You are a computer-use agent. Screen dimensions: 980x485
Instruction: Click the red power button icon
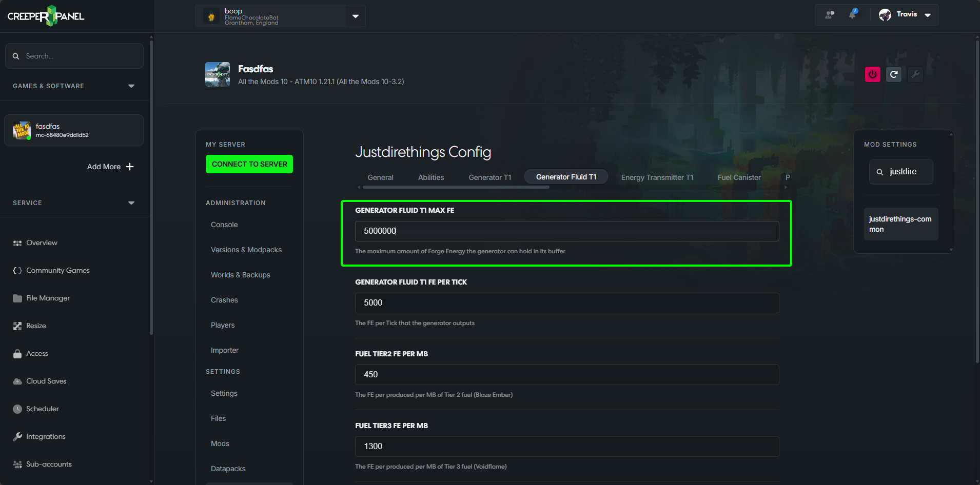tap(873, 74)
